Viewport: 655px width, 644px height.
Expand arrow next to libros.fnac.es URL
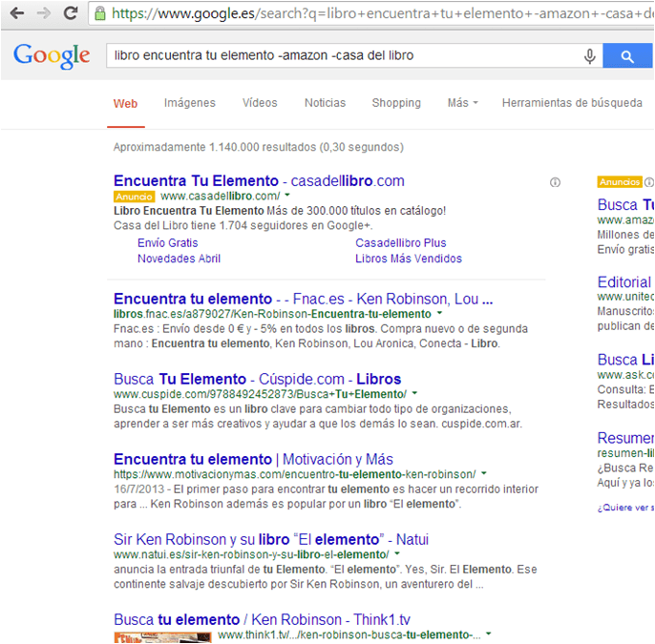[x=439, y=313]
